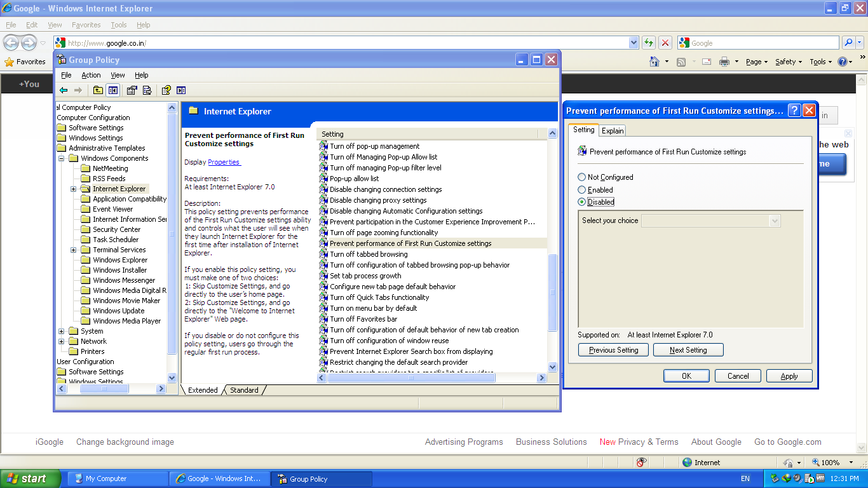Select 'Turn off Favorites bar' setting
The height and width of the screenshot is (488, 868).
(363, 319)
